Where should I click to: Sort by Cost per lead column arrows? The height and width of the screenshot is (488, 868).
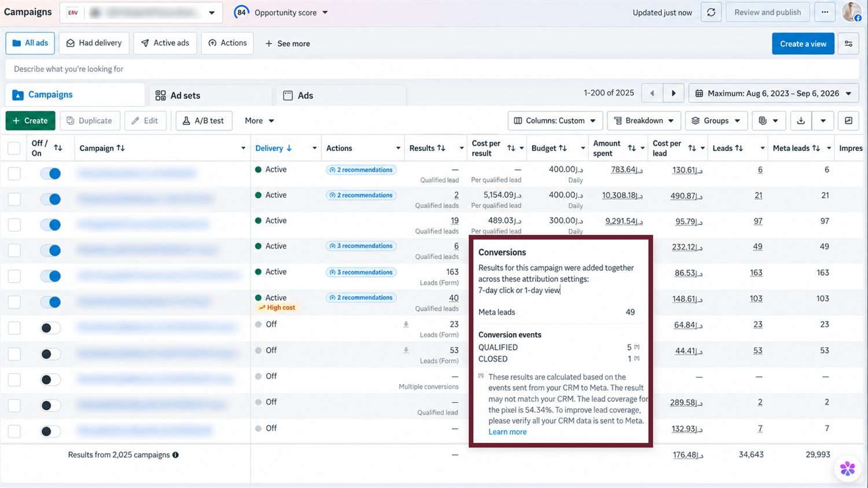[692, 148]
